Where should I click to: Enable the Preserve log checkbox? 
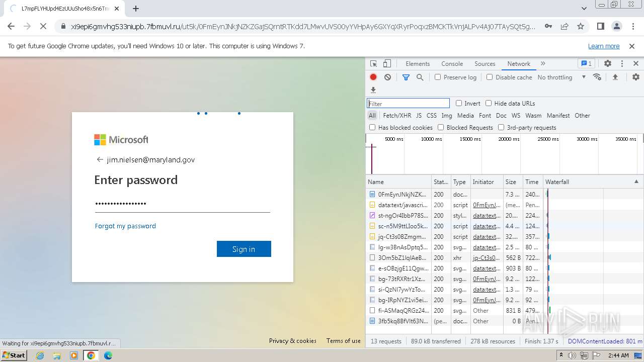438,77
